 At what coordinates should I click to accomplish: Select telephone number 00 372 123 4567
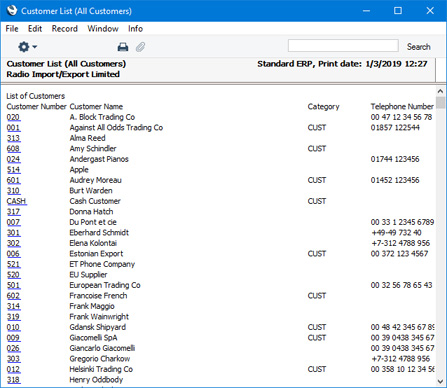(x=399, y=254)
